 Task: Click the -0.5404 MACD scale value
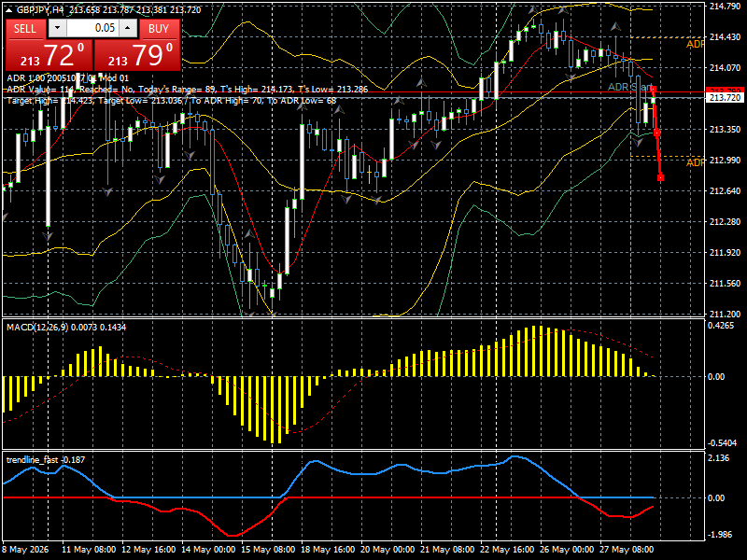[x=722, y=443]
